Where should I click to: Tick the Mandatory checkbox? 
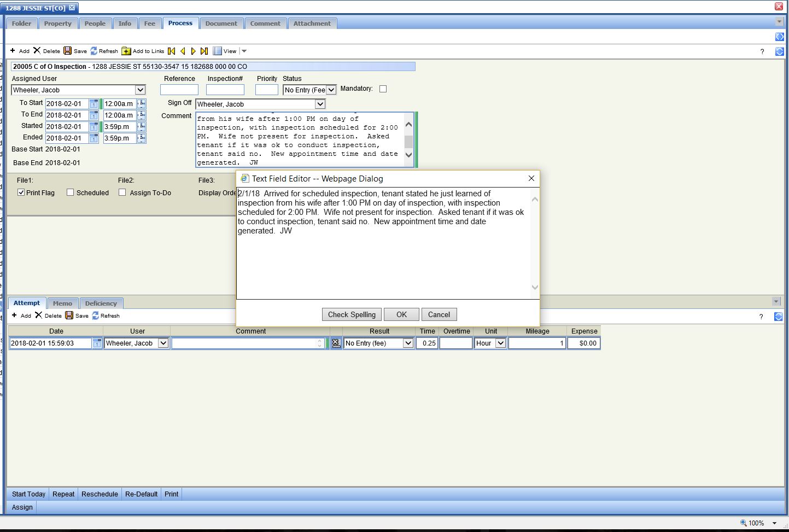coord(383,89)
